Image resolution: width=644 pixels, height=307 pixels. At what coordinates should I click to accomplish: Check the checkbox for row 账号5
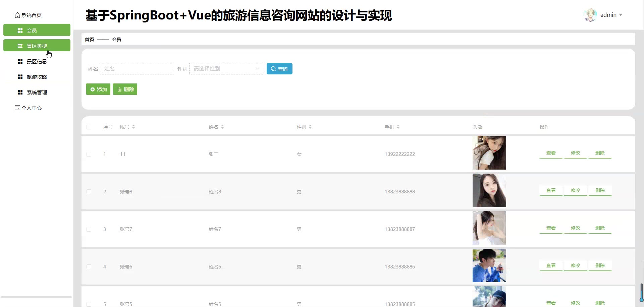coord(89,304)
